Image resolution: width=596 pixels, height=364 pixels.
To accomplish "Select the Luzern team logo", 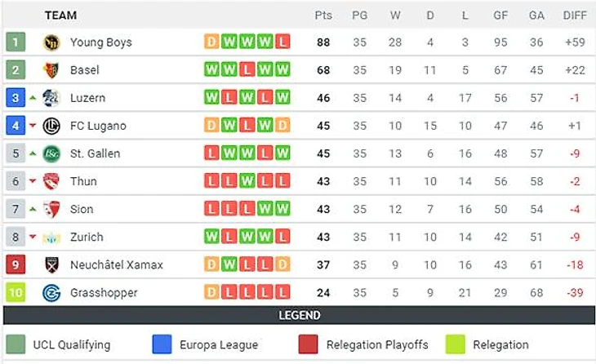I will coord(51,98).
